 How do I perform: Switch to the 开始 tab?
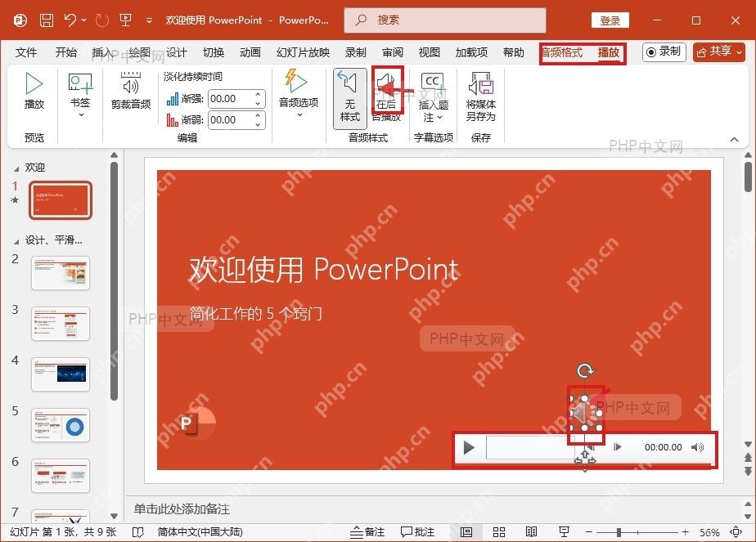point(65,52)
